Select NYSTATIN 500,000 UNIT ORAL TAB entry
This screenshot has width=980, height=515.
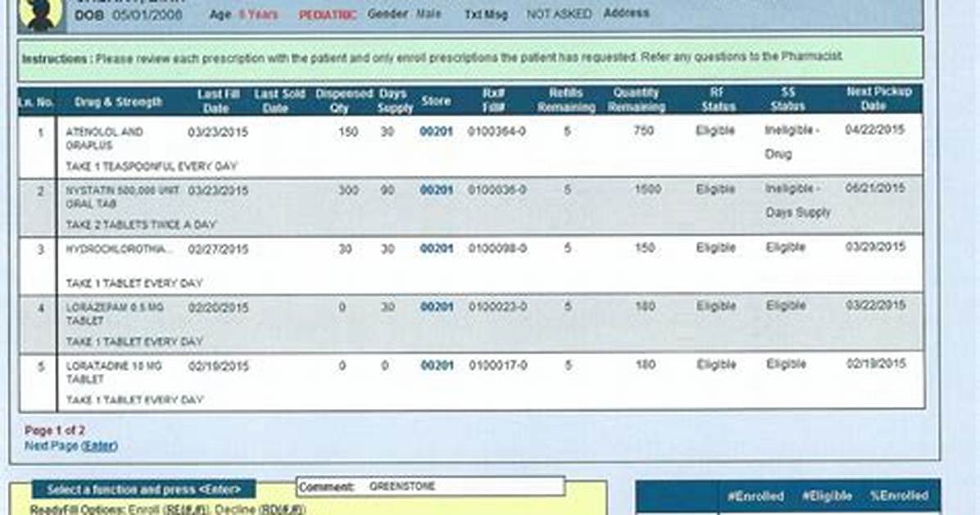123,197
